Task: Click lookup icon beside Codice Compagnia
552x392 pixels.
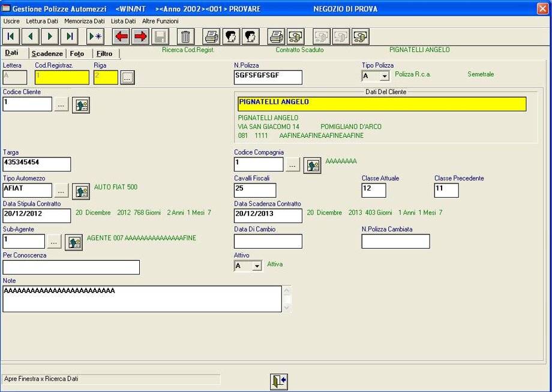Action: pos(312,165)
